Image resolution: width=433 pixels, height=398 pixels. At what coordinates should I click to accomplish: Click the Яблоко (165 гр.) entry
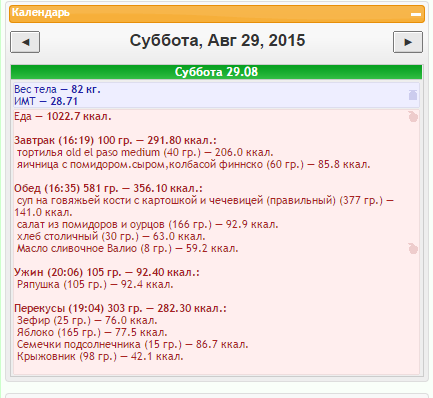click(92, 332)
